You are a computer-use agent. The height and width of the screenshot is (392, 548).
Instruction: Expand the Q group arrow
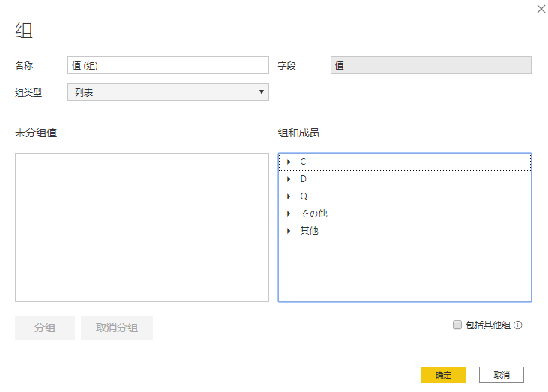289,196
